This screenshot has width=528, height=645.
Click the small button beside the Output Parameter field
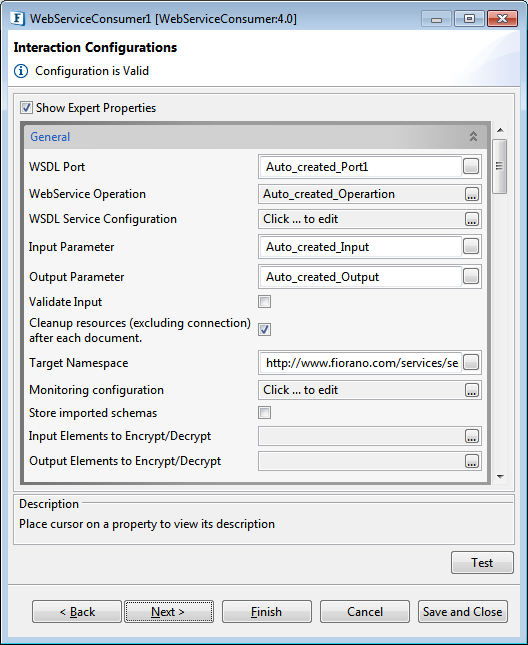[471, 276]
